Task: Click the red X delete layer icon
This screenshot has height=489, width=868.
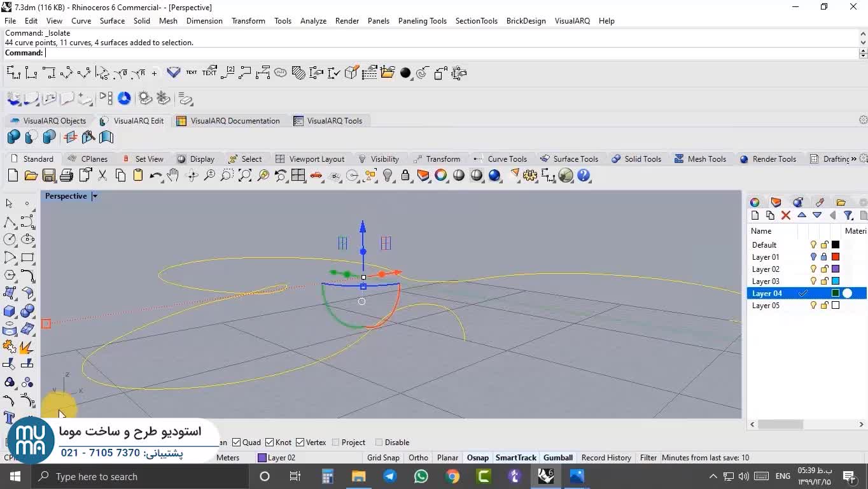Action: click(786, 215)
